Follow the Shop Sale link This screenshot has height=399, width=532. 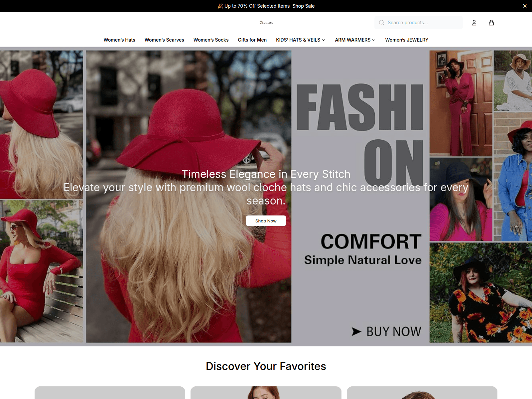[x=303, y=6]
